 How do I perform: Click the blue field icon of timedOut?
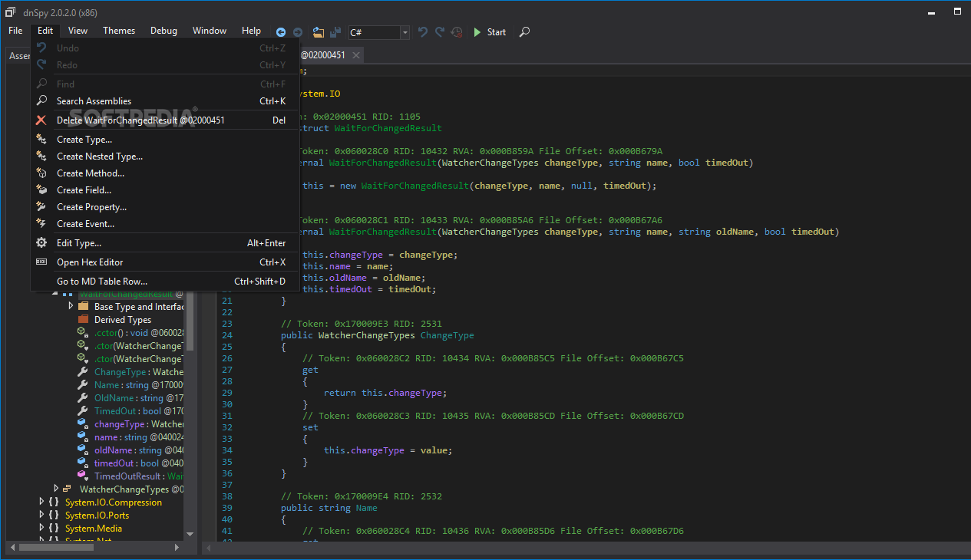(83, 463)
